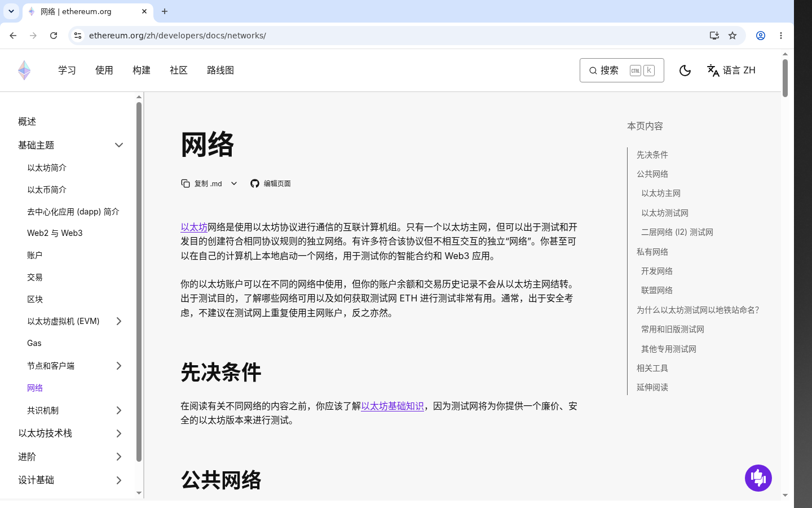Open 以太坊简介 sidebar page
The image size is (812, 508).
point(47,168)
